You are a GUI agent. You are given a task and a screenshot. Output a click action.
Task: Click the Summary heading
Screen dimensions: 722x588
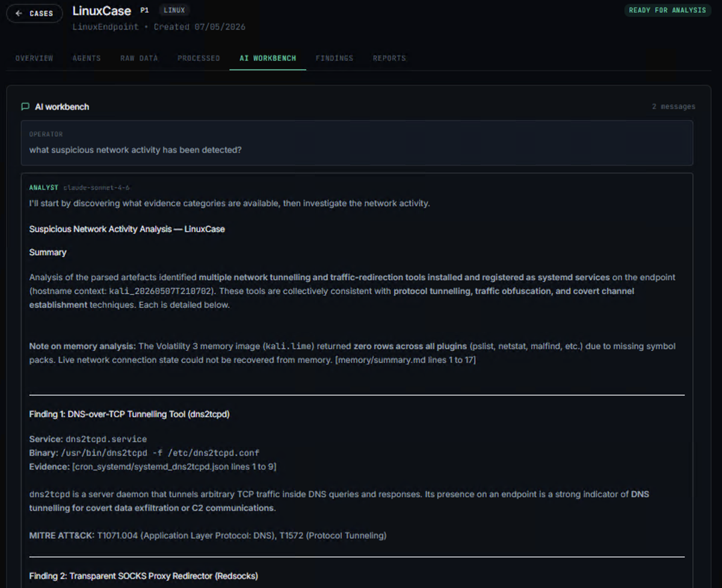(48, 252)
